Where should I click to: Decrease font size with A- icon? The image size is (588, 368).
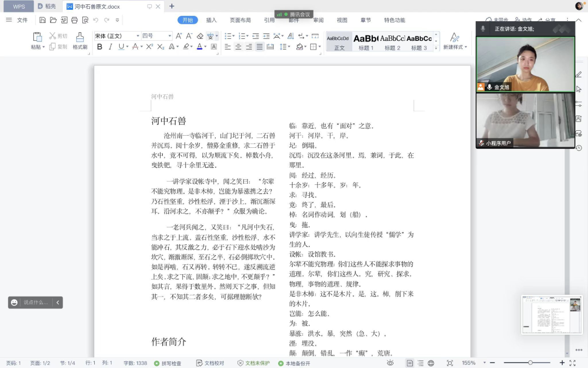[189, 35]
